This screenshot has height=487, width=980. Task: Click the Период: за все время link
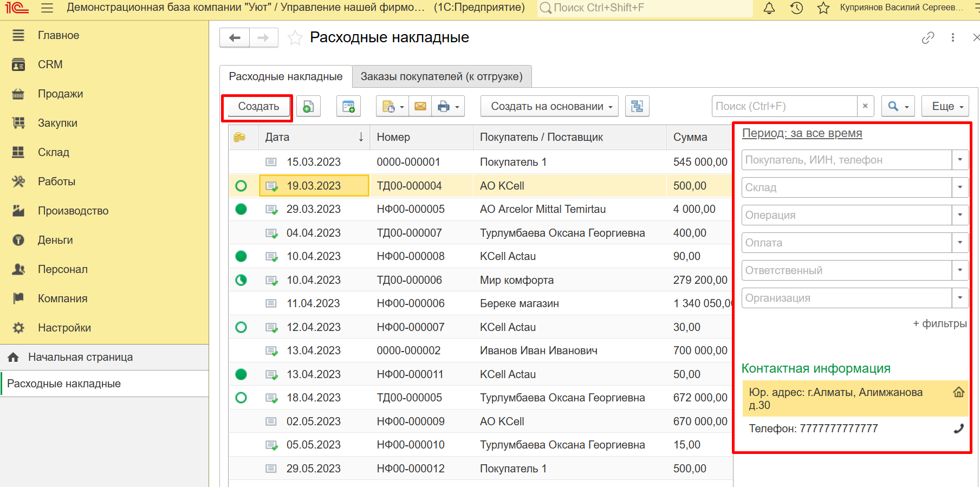802,133
